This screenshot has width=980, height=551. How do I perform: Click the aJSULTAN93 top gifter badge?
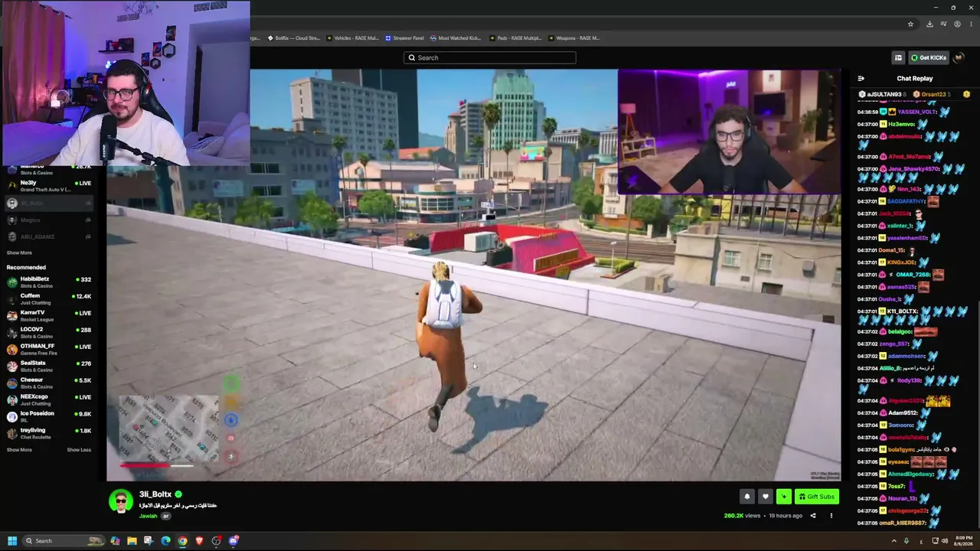pos(884,94)
